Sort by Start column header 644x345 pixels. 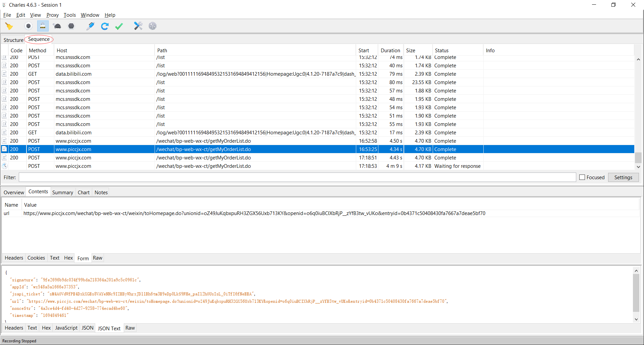coord(367,51)
